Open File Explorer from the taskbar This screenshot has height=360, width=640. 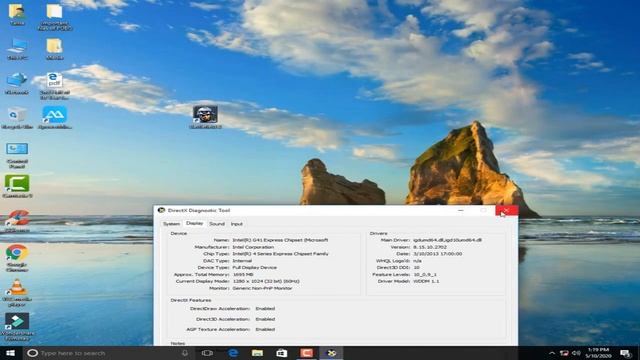click(x=257, y=353)
